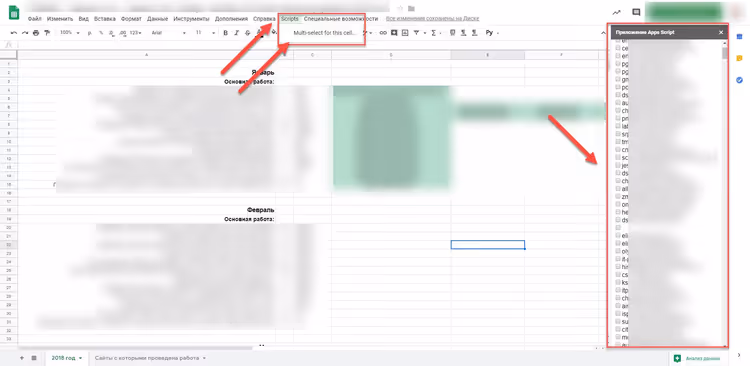Select the blue-outlined active cell

(487, 244)
